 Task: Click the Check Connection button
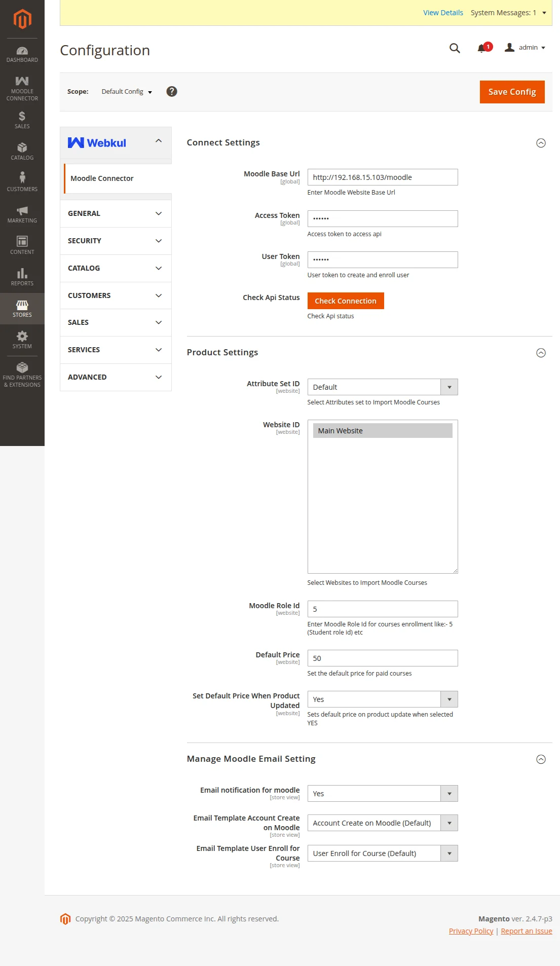pos(346,301)
